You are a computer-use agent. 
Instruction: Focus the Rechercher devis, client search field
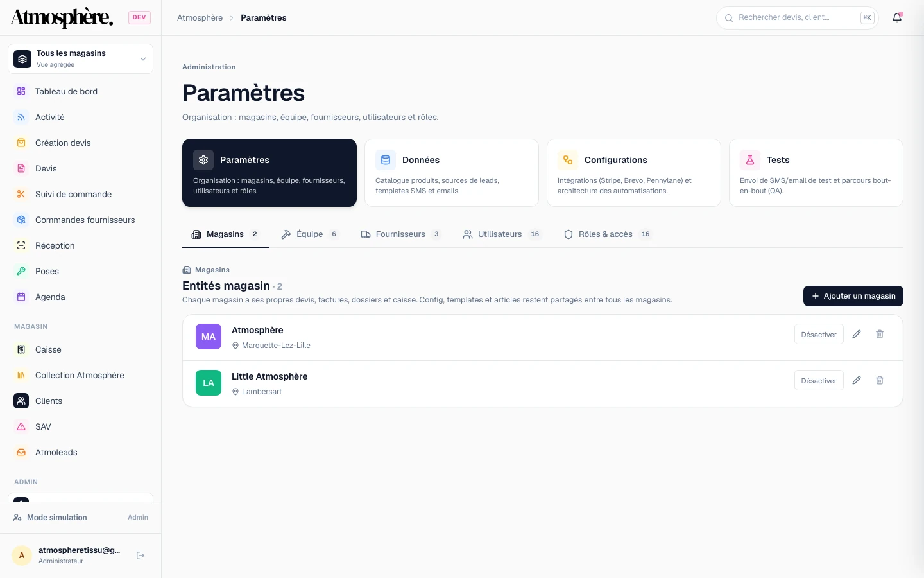click(797, 18)
